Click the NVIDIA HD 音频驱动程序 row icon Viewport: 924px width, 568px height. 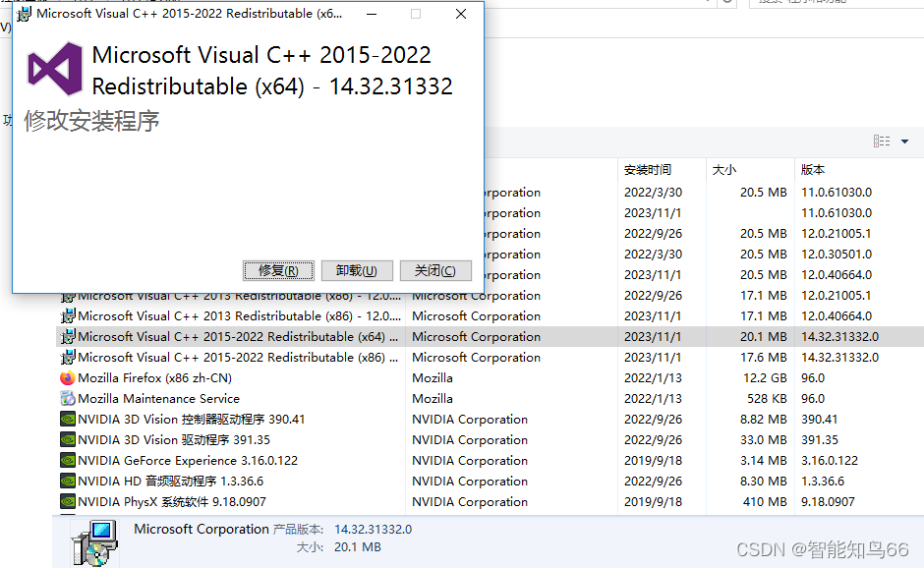pyautogui.click(x=68, y=481)
